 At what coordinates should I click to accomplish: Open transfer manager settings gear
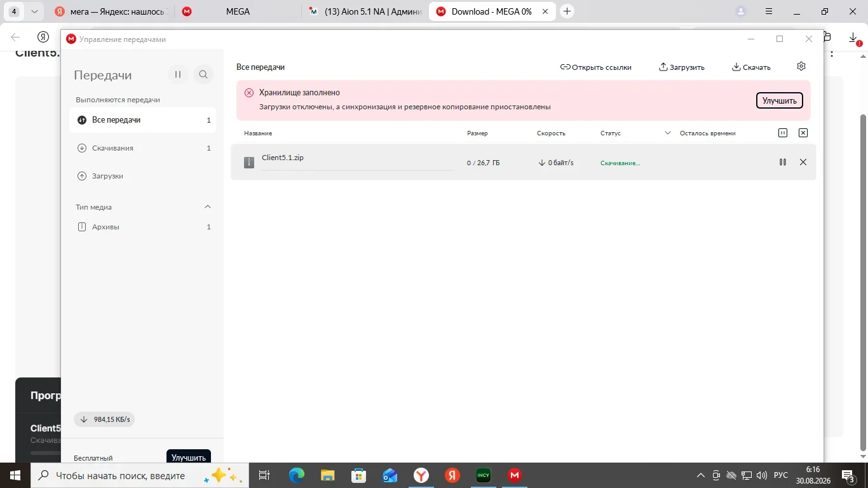[x=801, y=67]
